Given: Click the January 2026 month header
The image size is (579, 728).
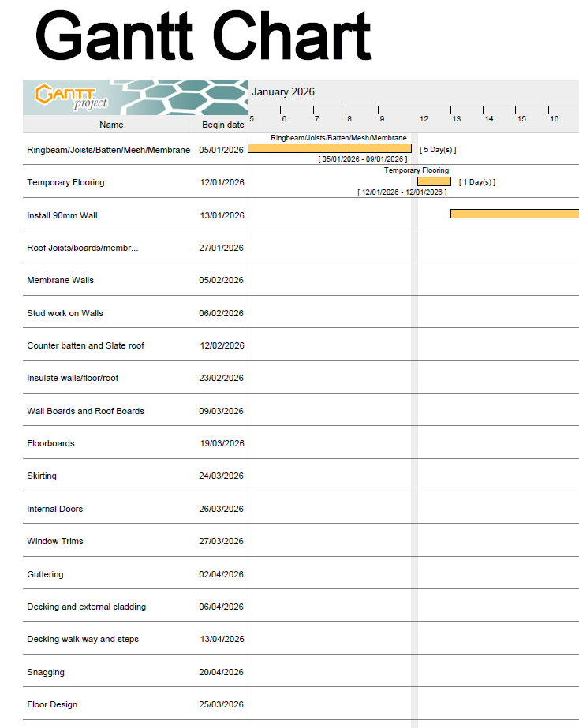Looking at the screenshot, I should (x=283, y=91).
